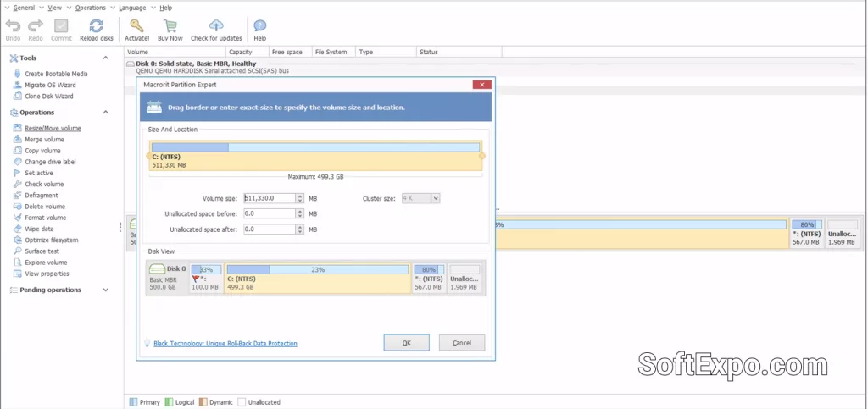
Task: Click the left resize handle of C: partition
Action: (x=149, y=156)
